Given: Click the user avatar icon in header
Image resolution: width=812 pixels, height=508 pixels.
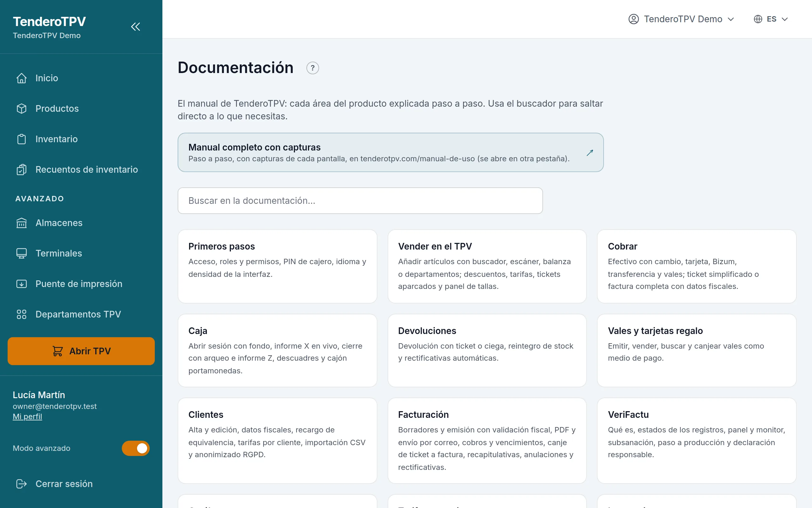Looking at the screenshot, I should (633, 19).
